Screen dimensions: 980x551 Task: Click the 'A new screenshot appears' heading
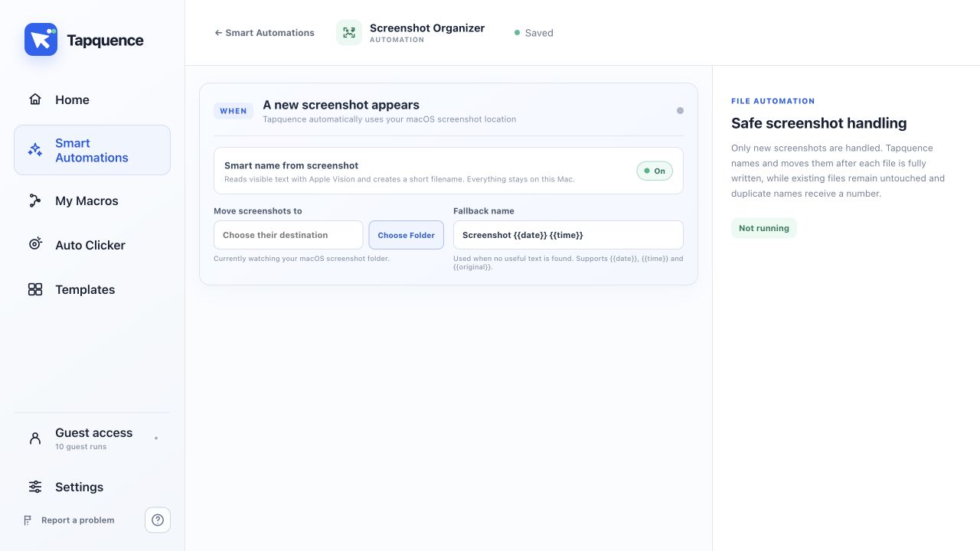click(341, 105)
